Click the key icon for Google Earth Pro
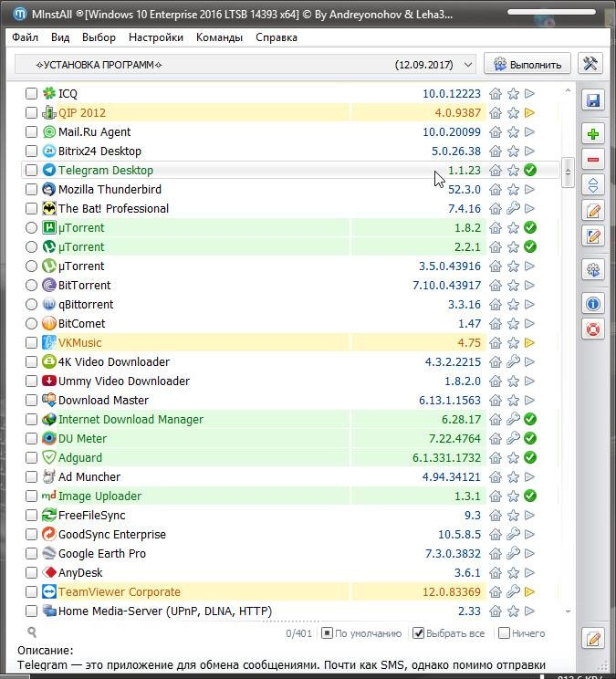The height and width of the screenshot is (679, 616). 513,553
